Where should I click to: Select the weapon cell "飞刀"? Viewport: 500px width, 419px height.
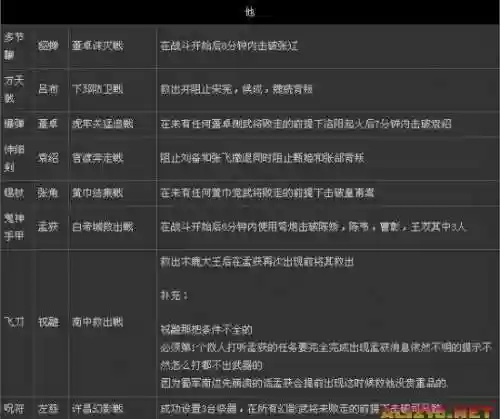pos(14,322)
